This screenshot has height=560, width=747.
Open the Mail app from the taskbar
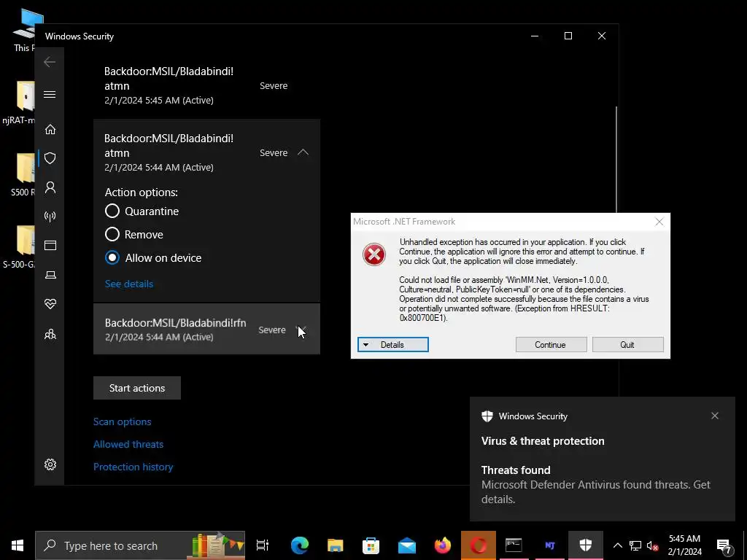(x=407, y=545)
